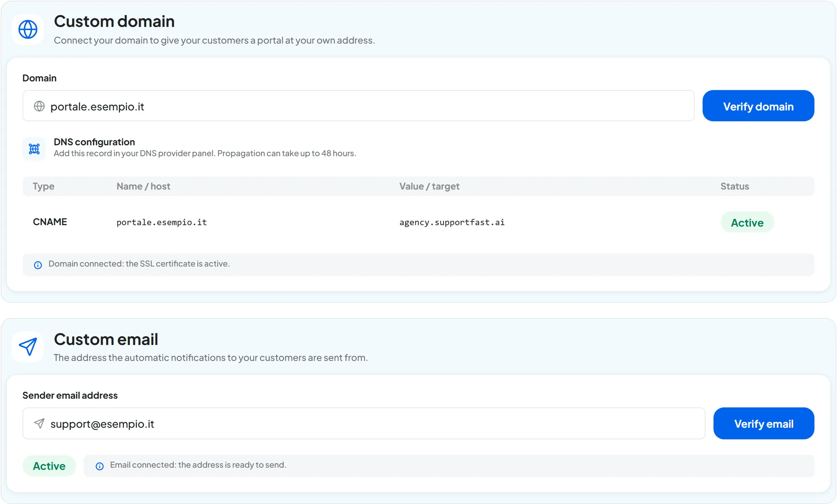Click the Status column header
837x504 pixels.
[x=734, y=186]
